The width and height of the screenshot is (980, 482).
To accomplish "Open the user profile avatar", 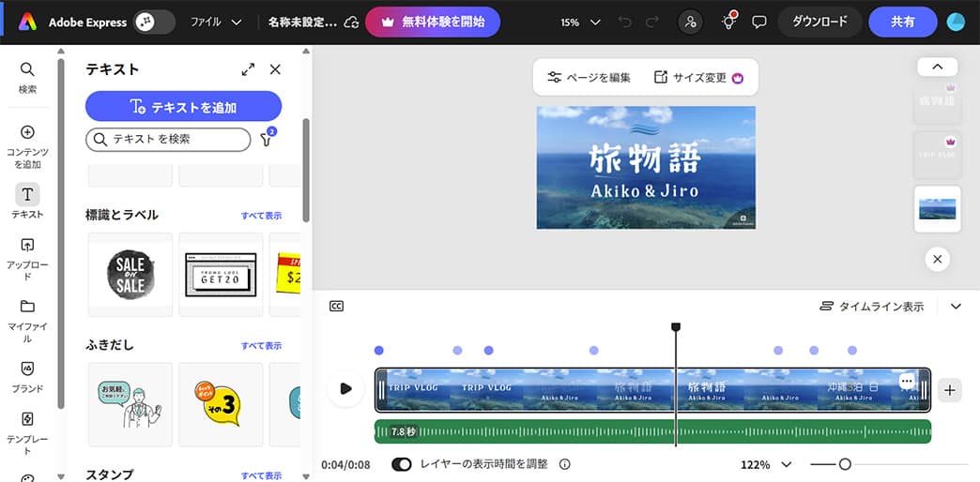I will coord(956,23).
